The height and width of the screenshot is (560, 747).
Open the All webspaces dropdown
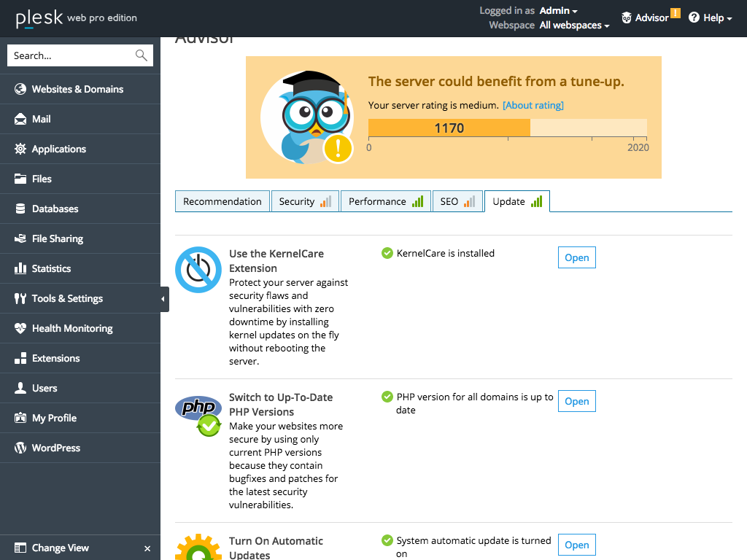(x=574, y=26)
